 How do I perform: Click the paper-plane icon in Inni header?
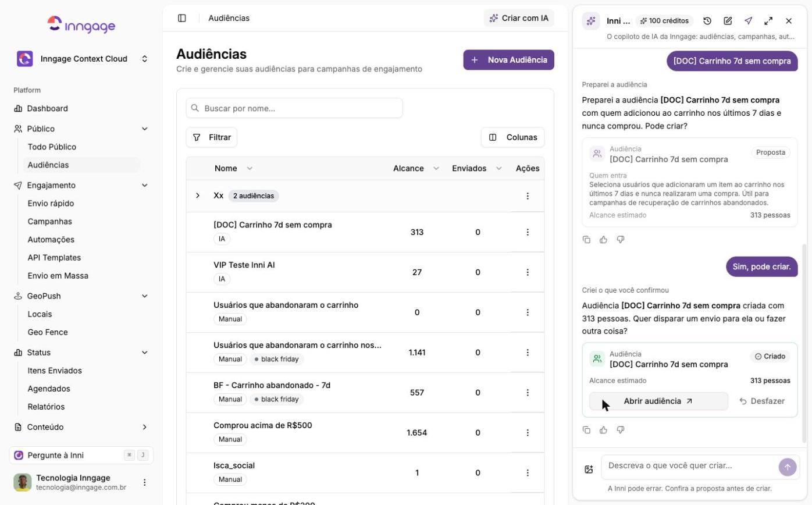tap(748, 21)
